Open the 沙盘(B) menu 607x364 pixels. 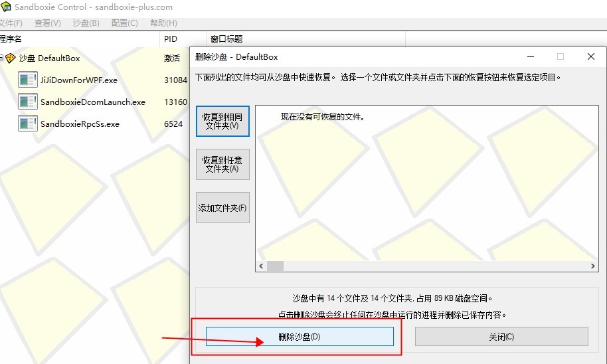pos(86,23)
